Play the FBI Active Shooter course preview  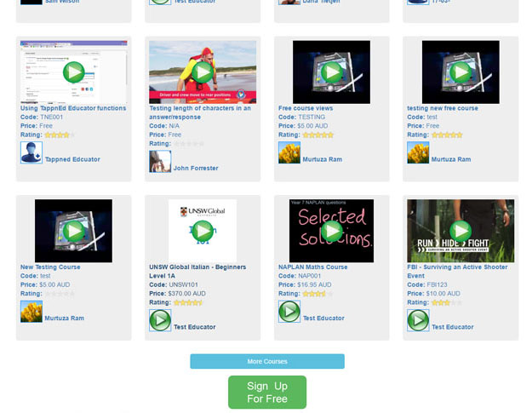point(460,231)
